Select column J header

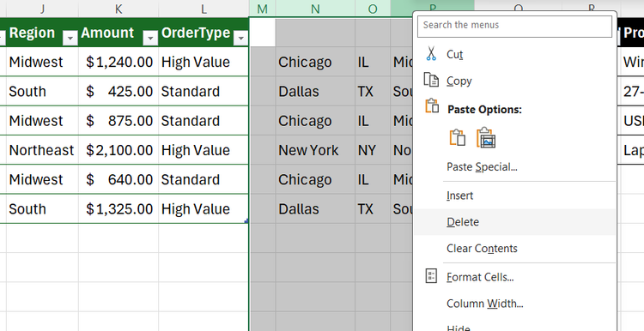coord(42,9)
